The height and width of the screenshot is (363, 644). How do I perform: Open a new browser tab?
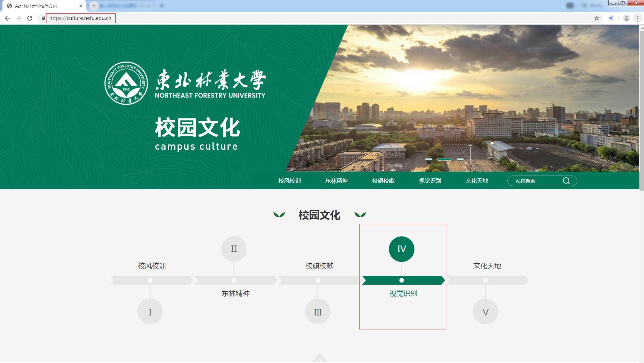click(94, 6)
